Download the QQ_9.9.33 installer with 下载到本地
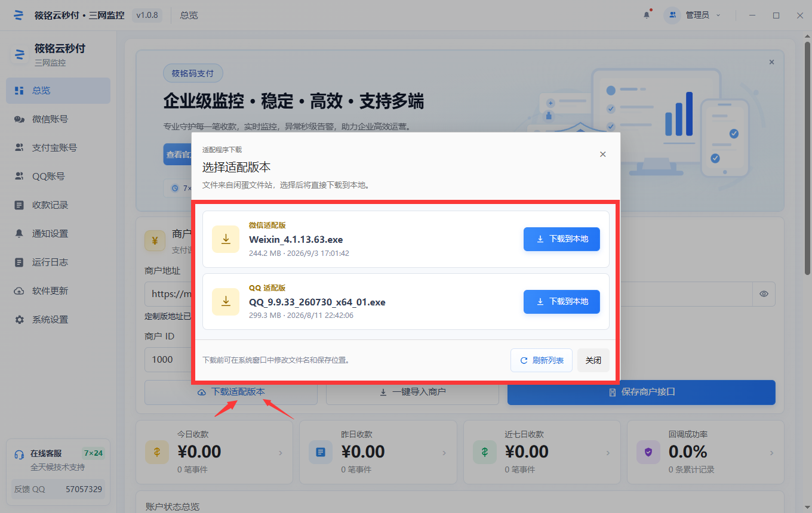Image resolution: width=812 pixels, height=513 pixels. click(561, 302)
